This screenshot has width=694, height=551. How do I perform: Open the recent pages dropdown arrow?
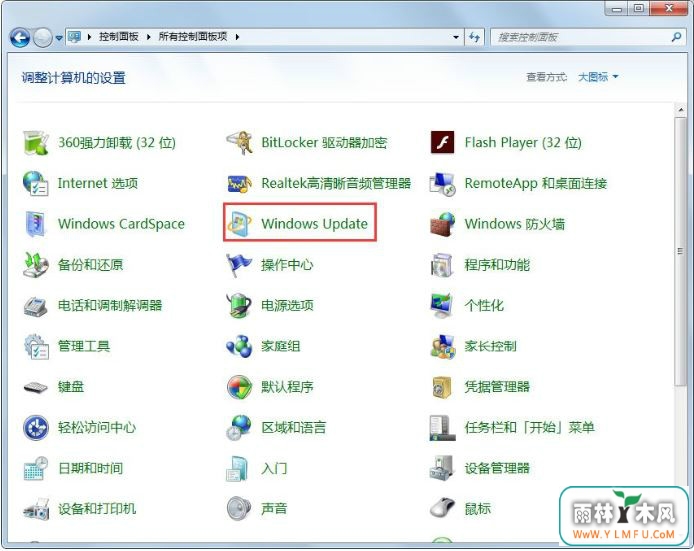59,38
